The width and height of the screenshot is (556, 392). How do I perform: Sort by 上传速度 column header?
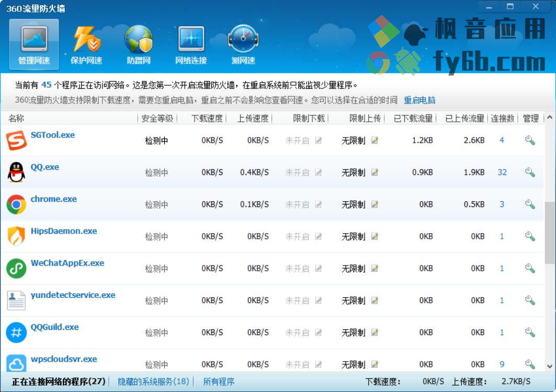(253, 118)
